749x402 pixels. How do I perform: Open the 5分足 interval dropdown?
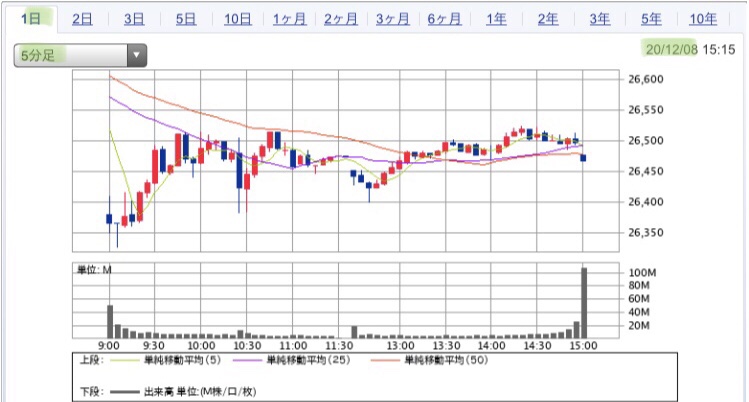coord(80,55)
